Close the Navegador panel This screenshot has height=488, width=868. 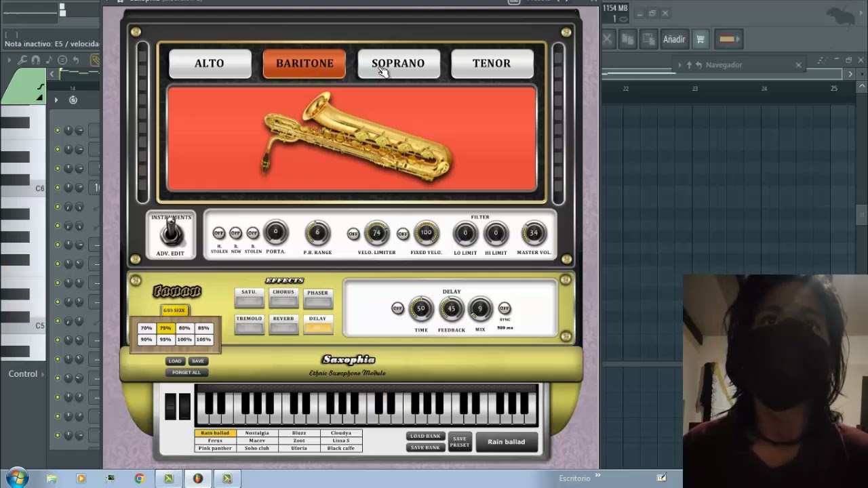coord(798,65)
